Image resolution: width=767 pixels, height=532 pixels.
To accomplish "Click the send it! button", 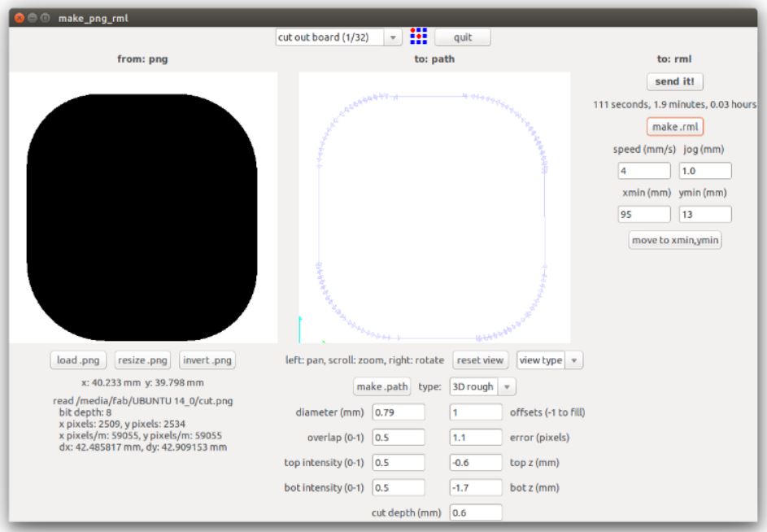I will [674, 81].
